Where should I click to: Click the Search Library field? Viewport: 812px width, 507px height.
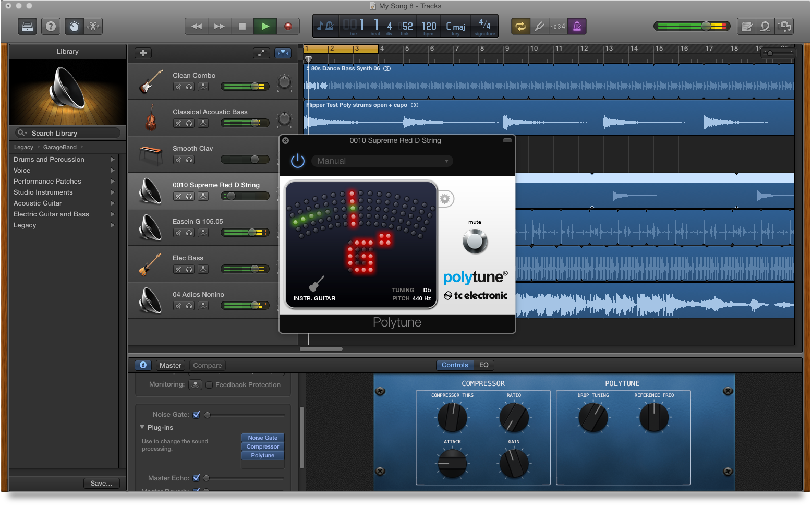[x=68, y=133]
